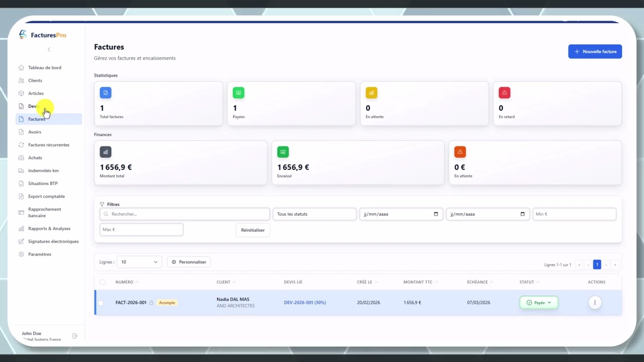The height and width of the screenshot is (362, 644).
Task: Tick the select-all checkbox in table header
Action: tap(103, 282)
